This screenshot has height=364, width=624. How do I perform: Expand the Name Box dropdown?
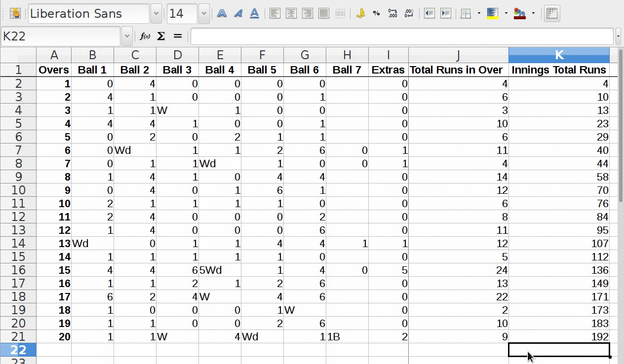click(x=127, y=36)
